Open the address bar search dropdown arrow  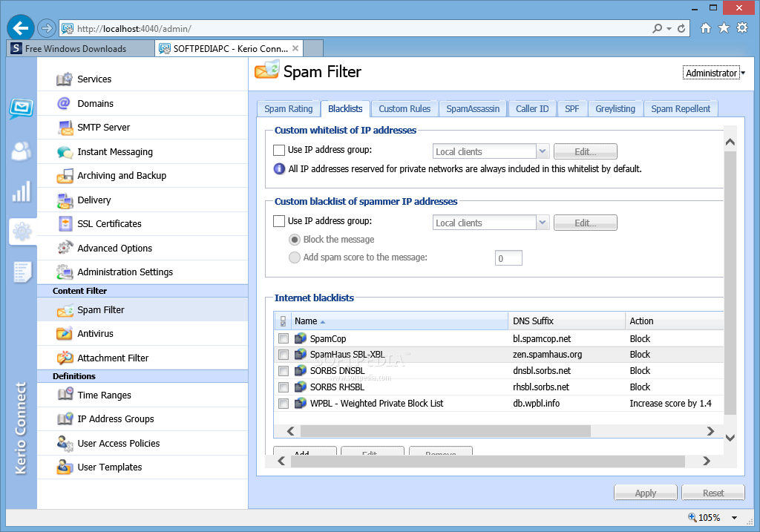669,29
